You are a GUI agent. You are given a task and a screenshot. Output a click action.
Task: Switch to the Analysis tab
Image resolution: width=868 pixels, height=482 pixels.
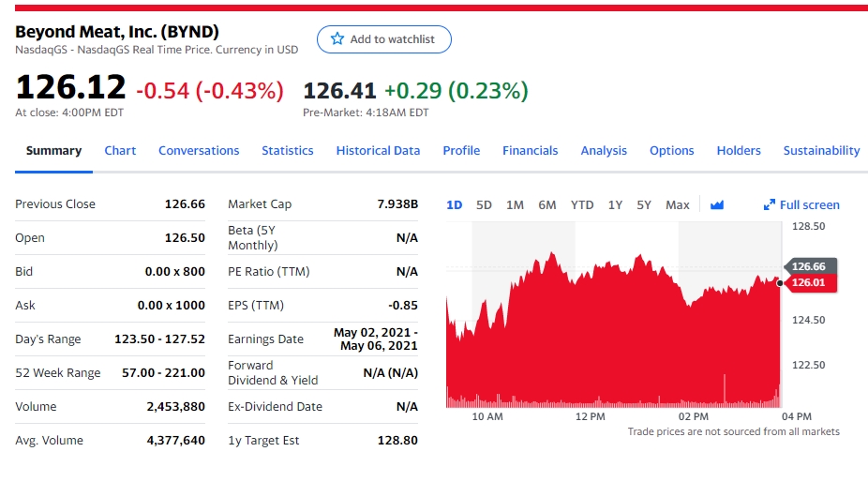click(604, 151)
